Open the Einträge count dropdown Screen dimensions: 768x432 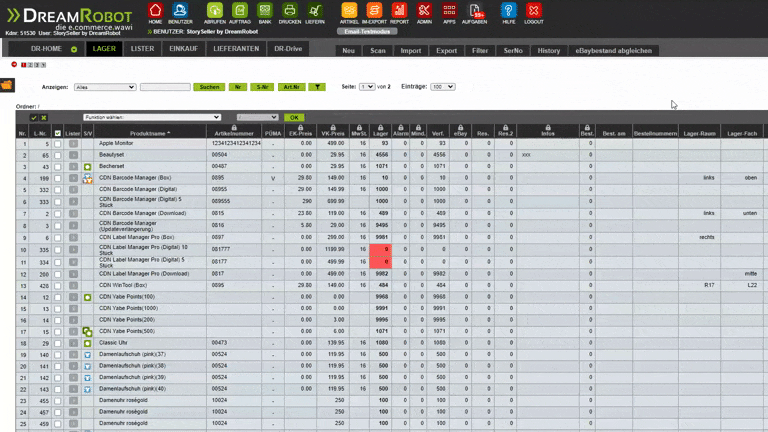pos(443,87)
